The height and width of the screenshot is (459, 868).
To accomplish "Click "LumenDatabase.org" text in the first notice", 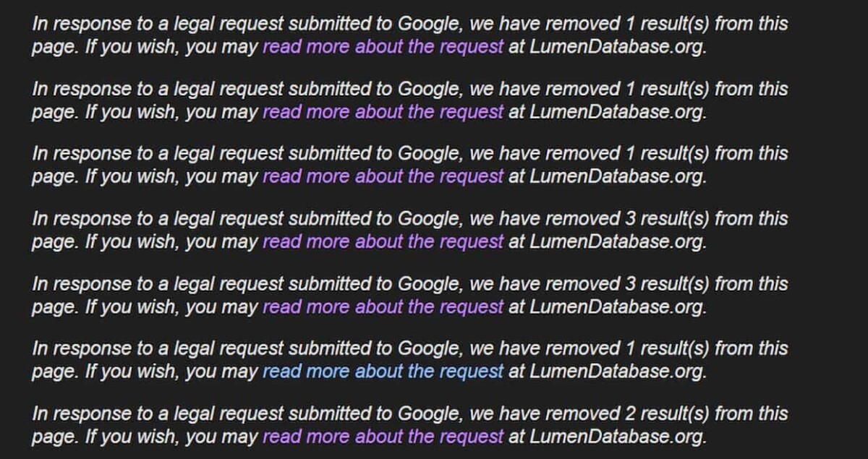I will click(x=617, y=47).
